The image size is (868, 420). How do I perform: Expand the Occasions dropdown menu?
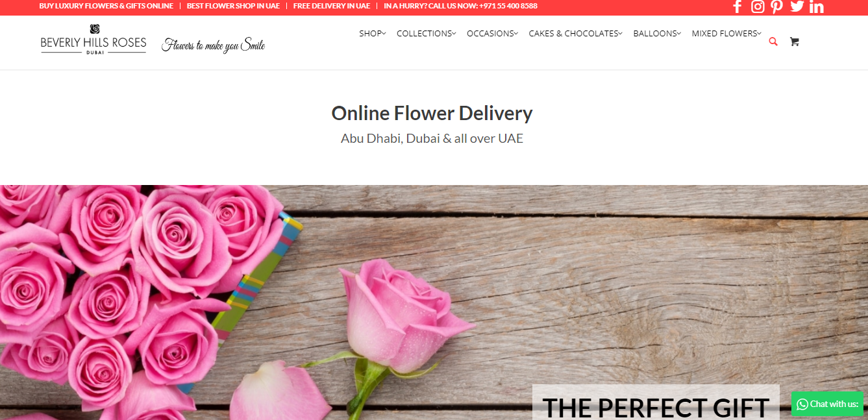(492, 33)
